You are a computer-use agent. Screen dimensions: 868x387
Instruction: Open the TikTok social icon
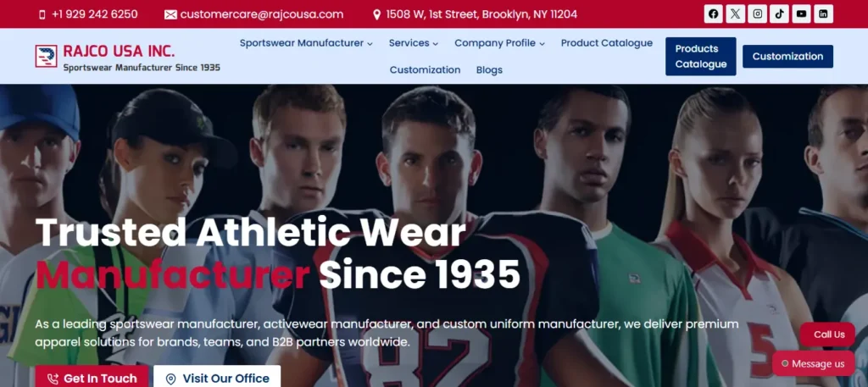[x=780, y=14]
